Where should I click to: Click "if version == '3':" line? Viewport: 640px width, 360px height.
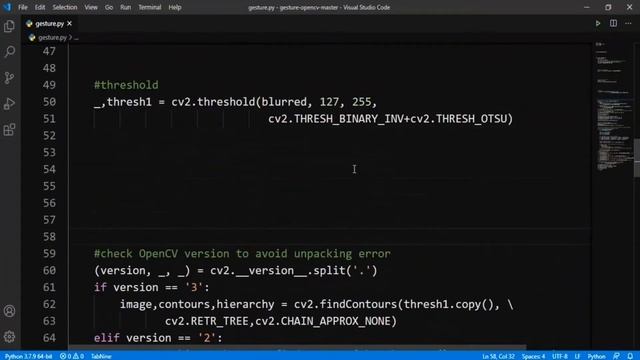(151, 287)
